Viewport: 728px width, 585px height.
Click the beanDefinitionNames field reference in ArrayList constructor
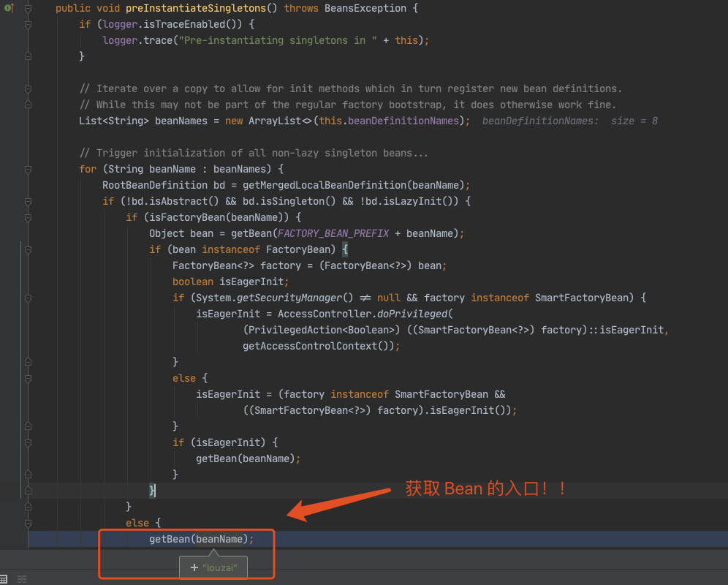tap(403, 121)
